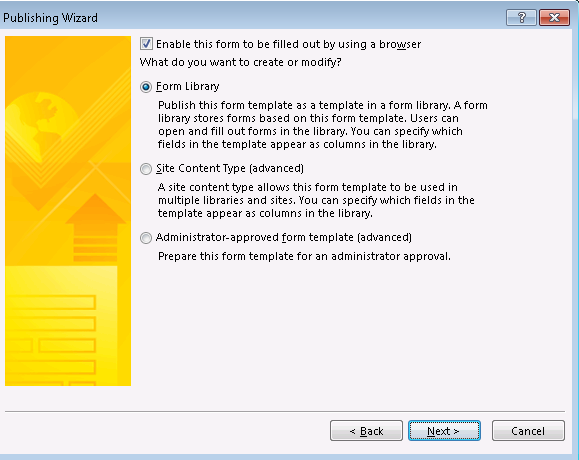This screenshot has height=460, width=579.
Task: Choose Site Content Type (advanced) option
Action: [146, 169]
